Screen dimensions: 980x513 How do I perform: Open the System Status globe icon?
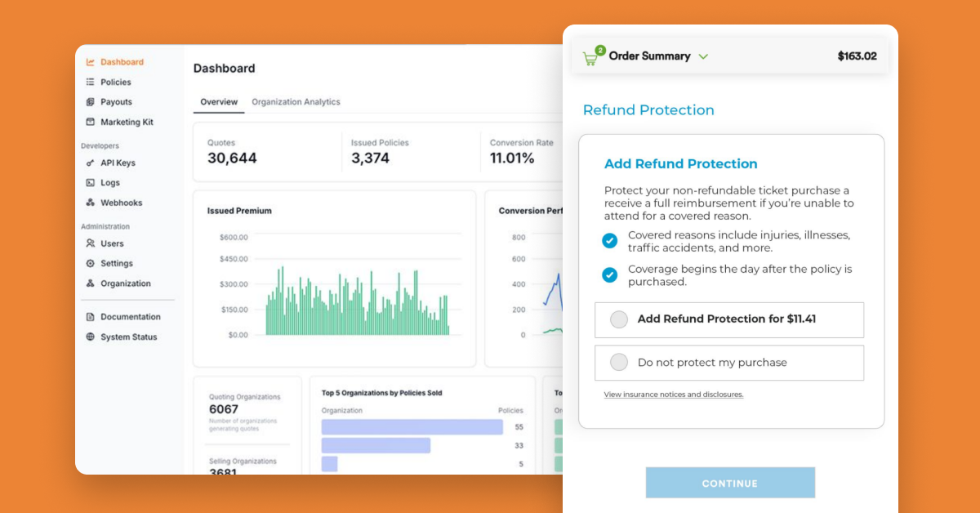tap(90, 337)
